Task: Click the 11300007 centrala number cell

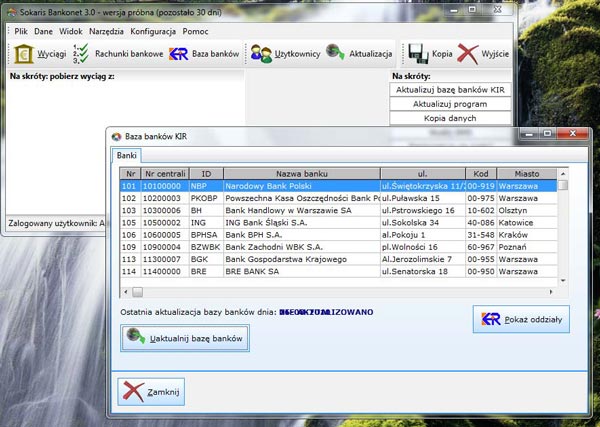Action: (165, 259)
